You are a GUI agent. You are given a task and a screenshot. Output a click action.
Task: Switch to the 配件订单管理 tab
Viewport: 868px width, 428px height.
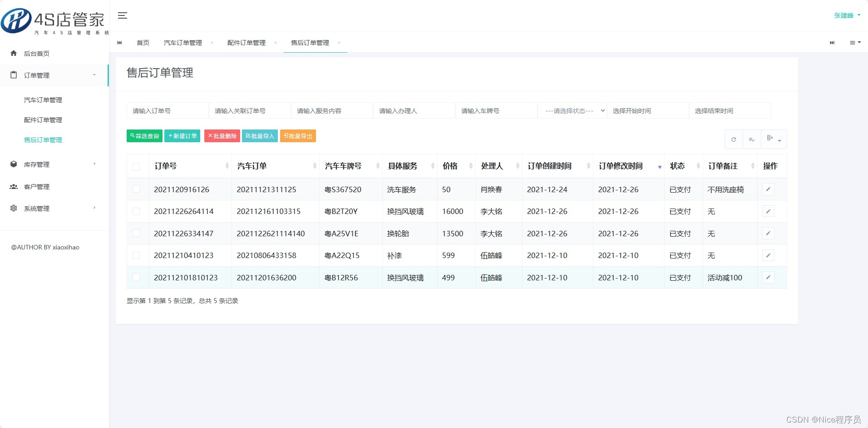pos(247,43)
